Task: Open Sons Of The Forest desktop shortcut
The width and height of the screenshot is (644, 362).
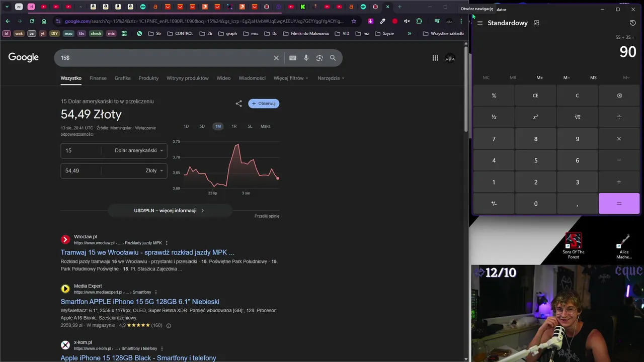Action: point(573,246)
